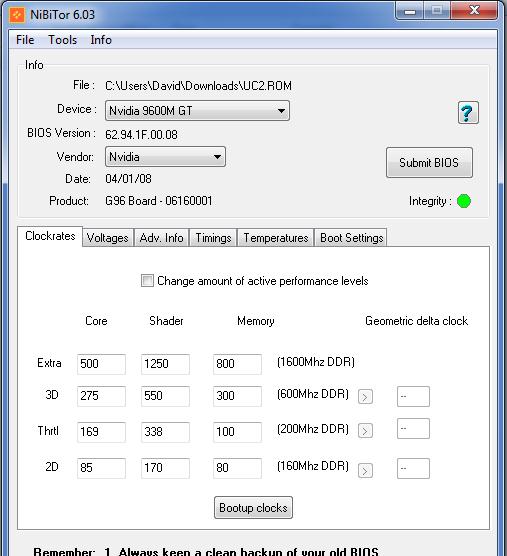Image resolution: width=507 pixels, height=556 pixels.
Task: Click the 3D geometric delta clock field
Action: click(x=413, y=396)
